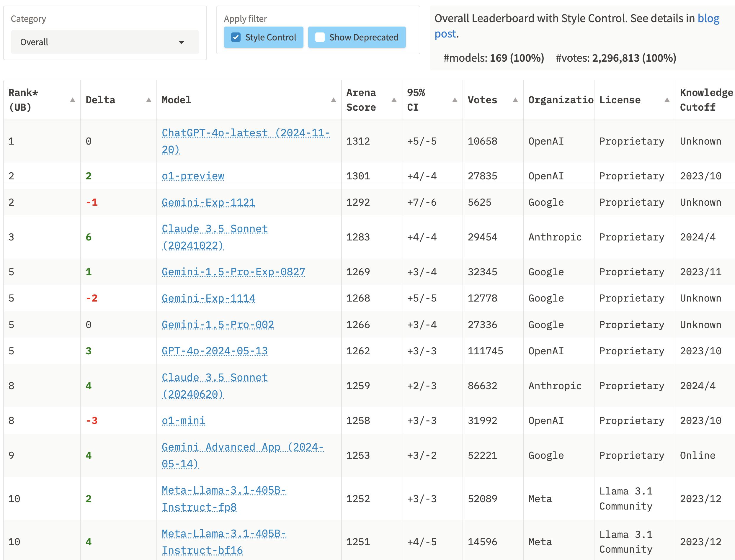
Task: Enable the Show Deprecated checkbox
Action: pyautogui.click(x=320, y=37)
